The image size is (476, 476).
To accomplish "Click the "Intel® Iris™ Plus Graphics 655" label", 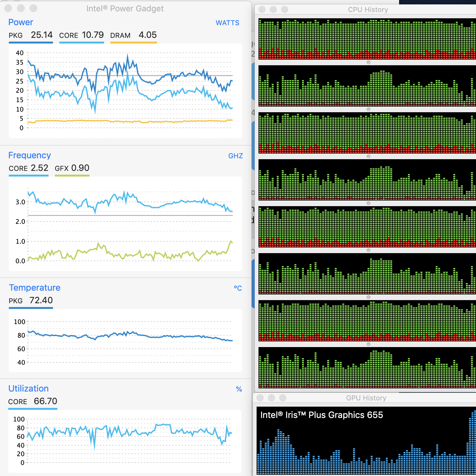I will [x=322, y=415].
